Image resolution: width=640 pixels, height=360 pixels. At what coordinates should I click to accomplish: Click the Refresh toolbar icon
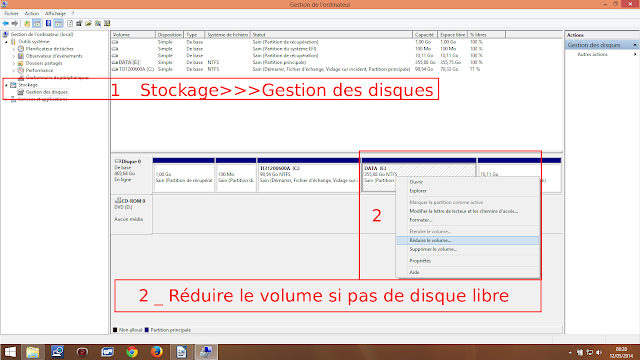pos(70,24)
